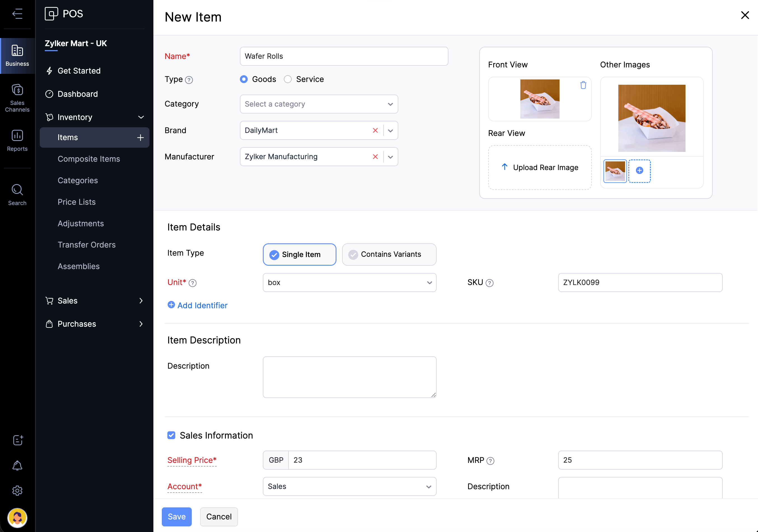The image size is (758, 532).
Task: Open the Unit dropdown showing box
Action: tap(349, 282)
